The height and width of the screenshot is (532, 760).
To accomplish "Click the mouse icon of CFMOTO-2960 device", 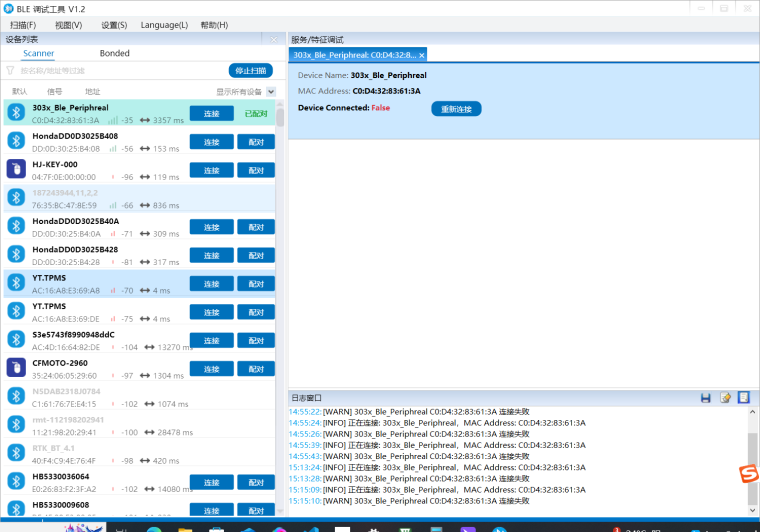I will [15, 368].
